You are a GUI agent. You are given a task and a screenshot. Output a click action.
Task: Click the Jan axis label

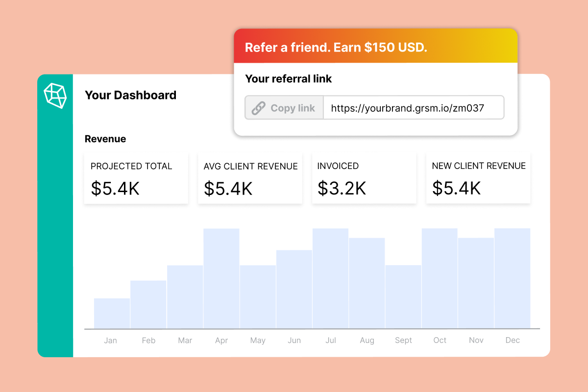(x=110, y=340)
